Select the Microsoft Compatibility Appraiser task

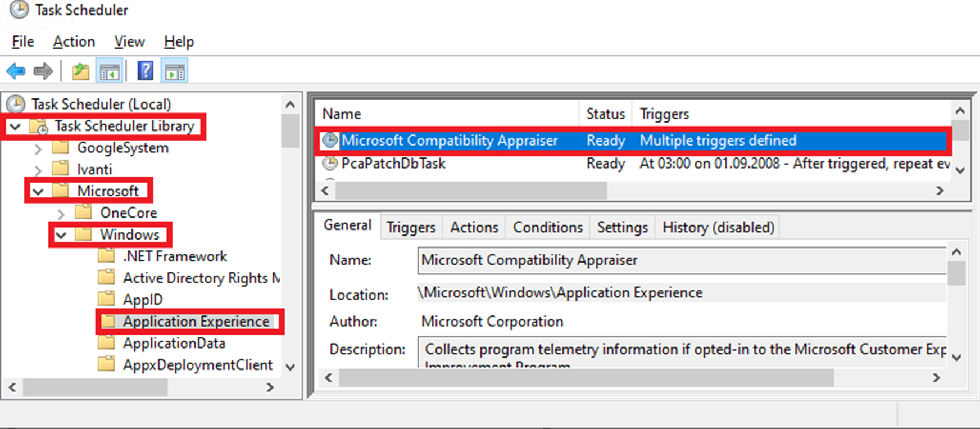pos(449,141)
